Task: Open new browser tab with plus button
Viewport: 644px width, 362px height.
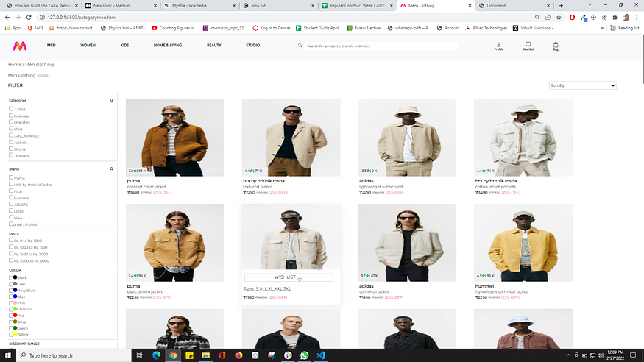Action: [561, 5]
